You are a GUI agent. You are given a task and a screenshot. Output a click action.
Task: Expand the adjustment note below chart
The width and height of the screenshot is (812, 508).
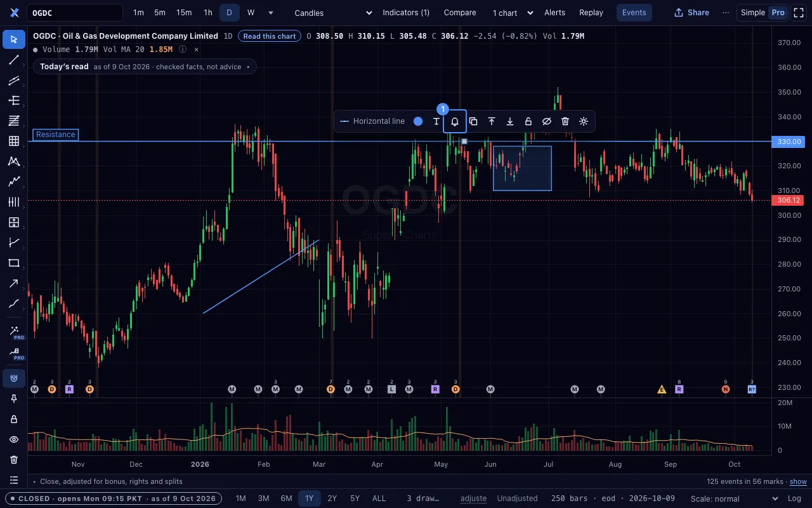pyautogui.click(x=108, y=481)
